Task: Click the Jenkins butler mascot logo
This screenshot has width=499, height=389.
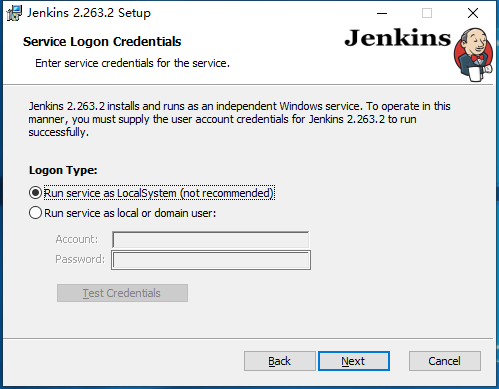Action: click(473, 55)
